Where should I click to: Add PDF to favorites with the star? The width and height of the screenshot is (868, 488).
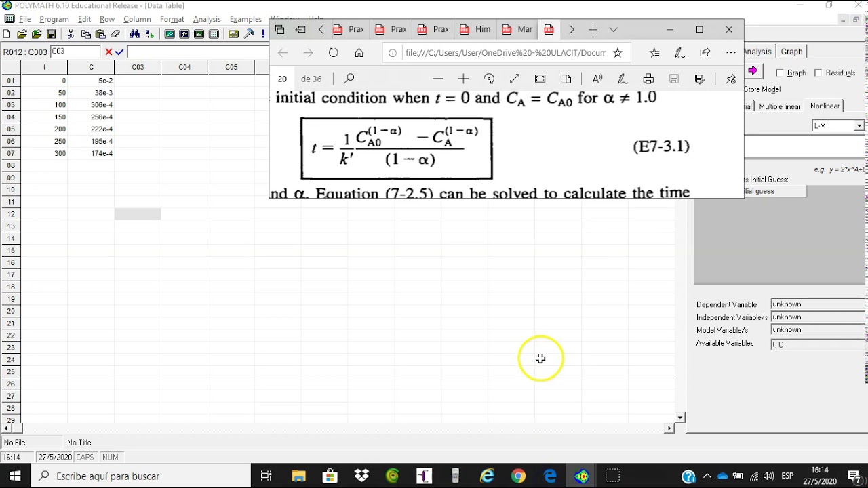617,52
